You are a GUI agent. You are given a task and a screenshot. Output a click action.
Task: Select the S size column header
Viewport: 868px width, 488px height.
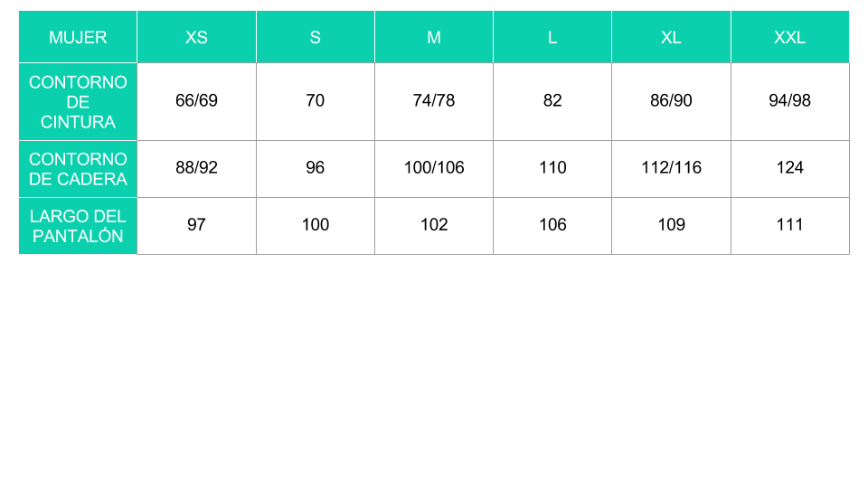pos(316,37)
